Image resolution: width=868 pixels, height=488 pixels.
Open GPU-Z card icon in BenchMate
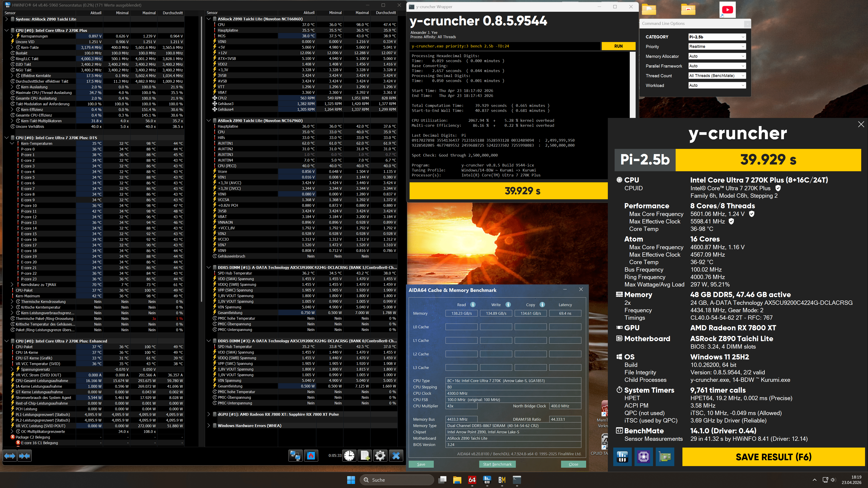[665, 457]
